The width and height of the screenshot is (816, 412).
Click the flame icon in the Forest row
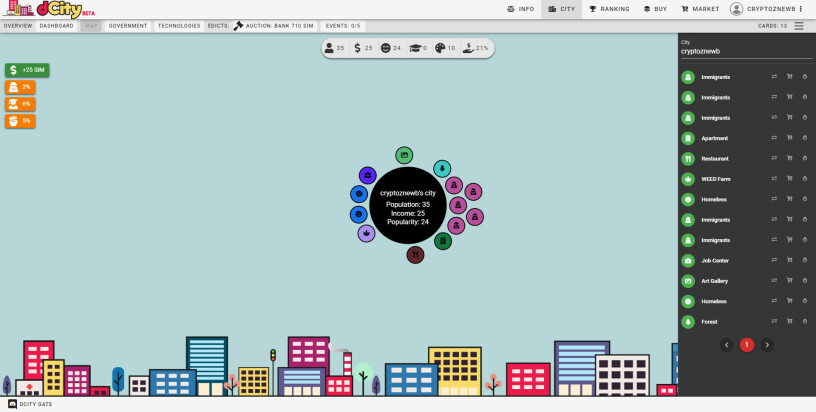[805, 321]
